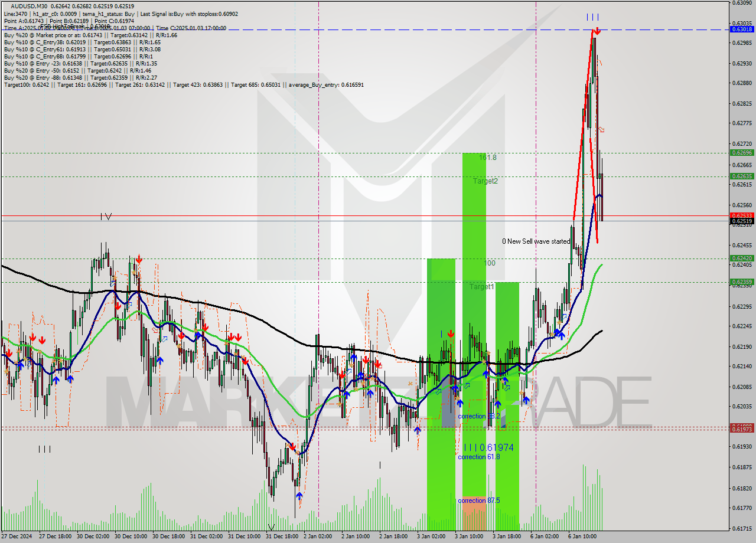Click the 0.63090 axis price at top

pos(742,3)
